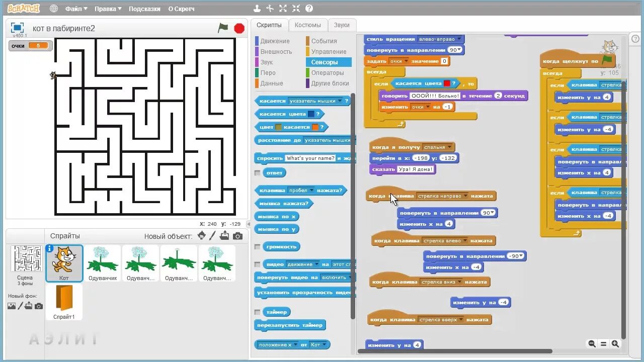Create new sprite from camera

[237, 236]
